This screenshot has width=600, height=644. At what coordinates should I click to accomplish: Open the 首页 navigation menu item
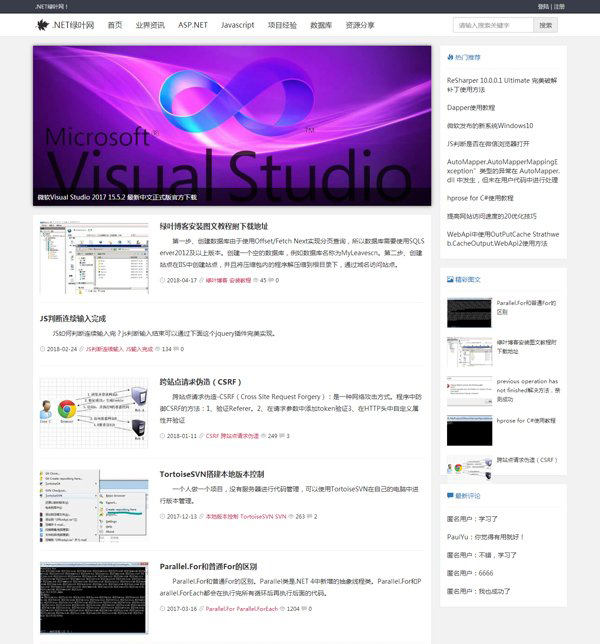tap(115, 25)
